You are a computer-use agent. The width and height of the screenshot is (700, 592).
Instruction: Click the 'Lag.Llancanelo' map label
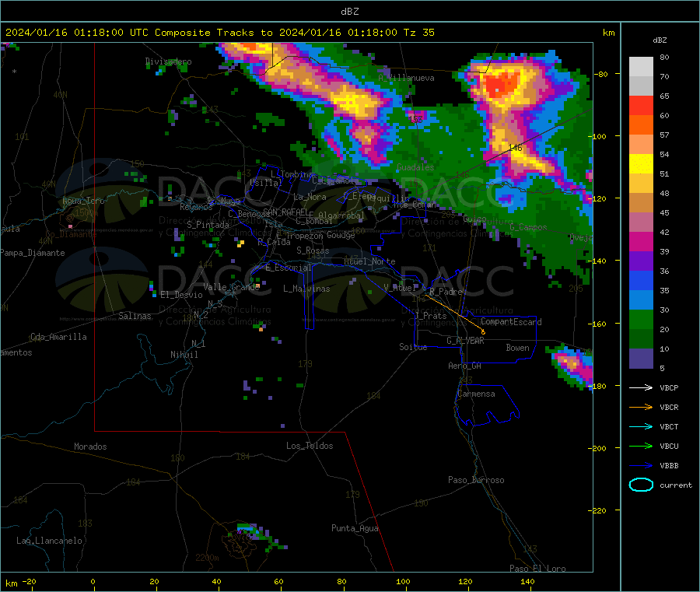49,541
